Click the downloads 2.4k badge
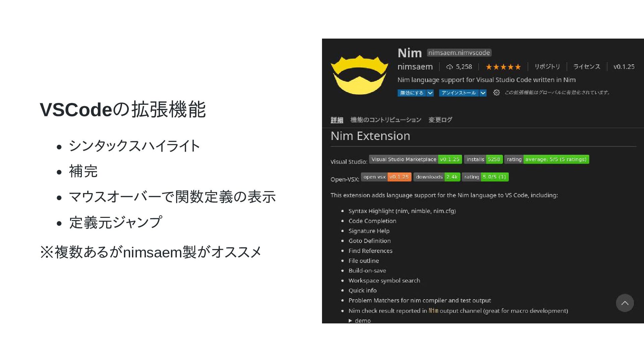The height and width of the screenshot is (362, 644). (437, 177)
